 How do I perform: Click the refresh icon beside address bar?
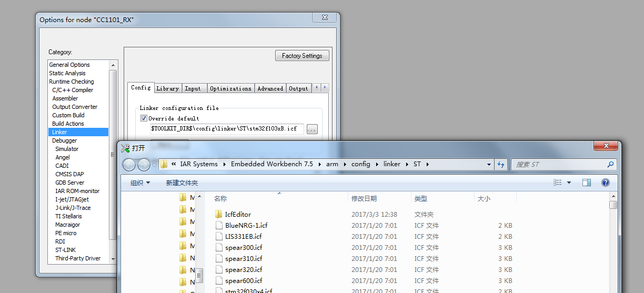pyautogui.click(x=501, y=164)
